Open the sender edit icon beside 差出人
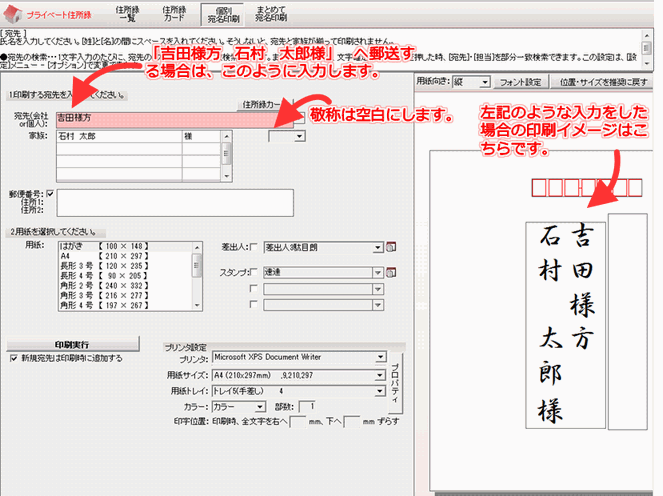Viewport: 663px width, 496px height. click(391, 247)
